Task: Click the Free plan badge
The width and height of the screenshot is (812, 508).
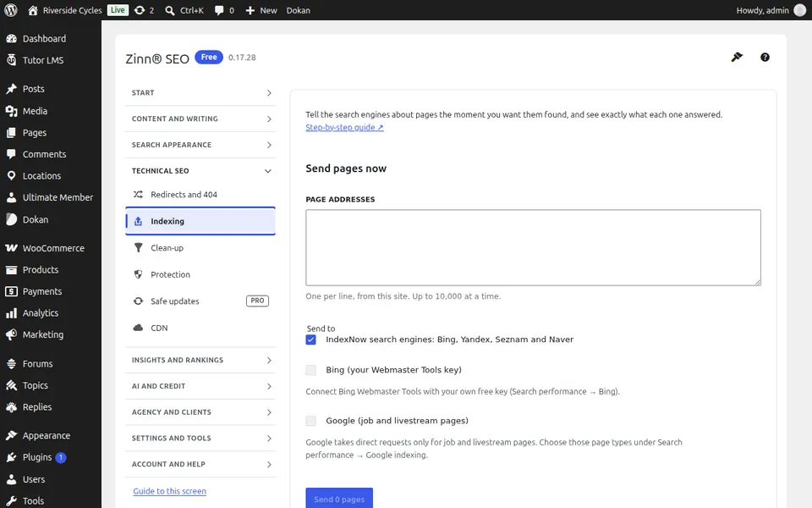Action: click(209, 57)
